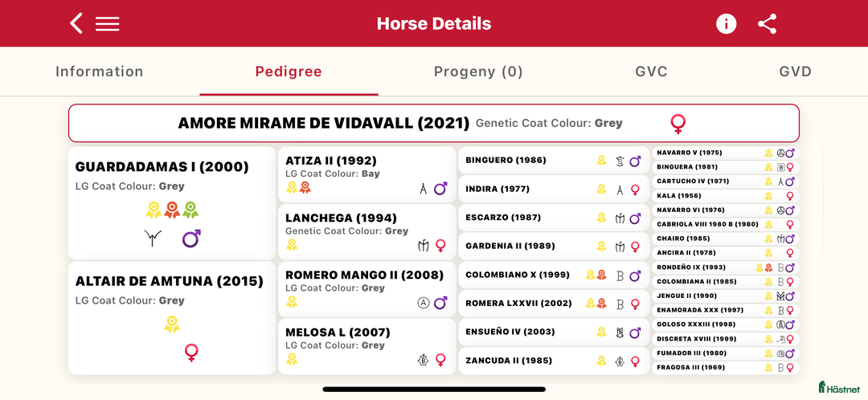Tap the share icon
Screen dimensions: 868x400
pos(768,24)
